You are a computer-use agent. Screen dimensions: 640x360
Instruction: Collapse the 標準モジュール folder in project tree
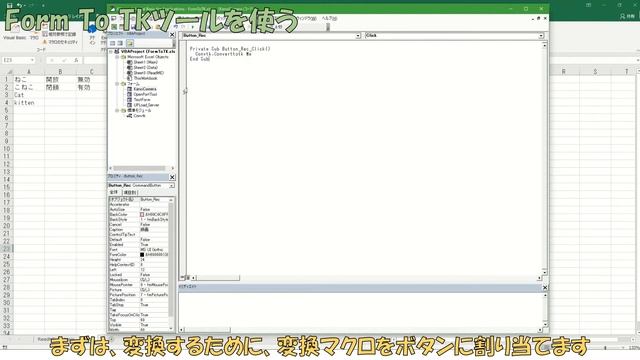pos(117,111)
